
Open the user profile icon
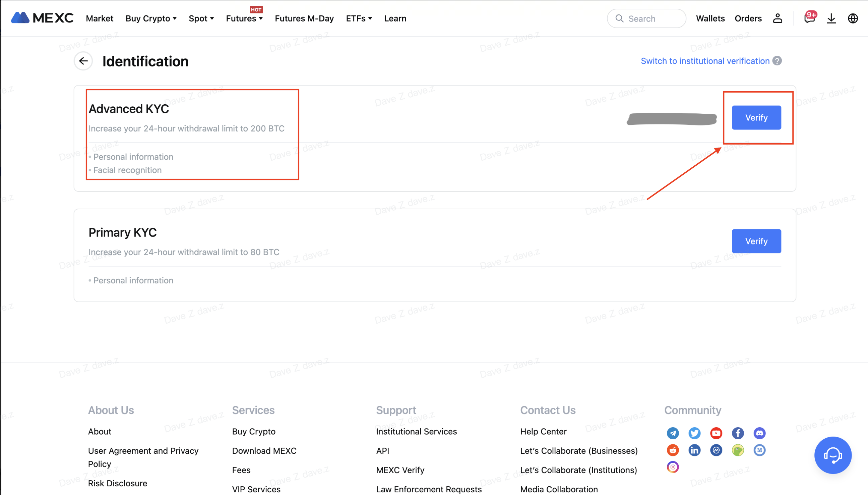[778, 18]
